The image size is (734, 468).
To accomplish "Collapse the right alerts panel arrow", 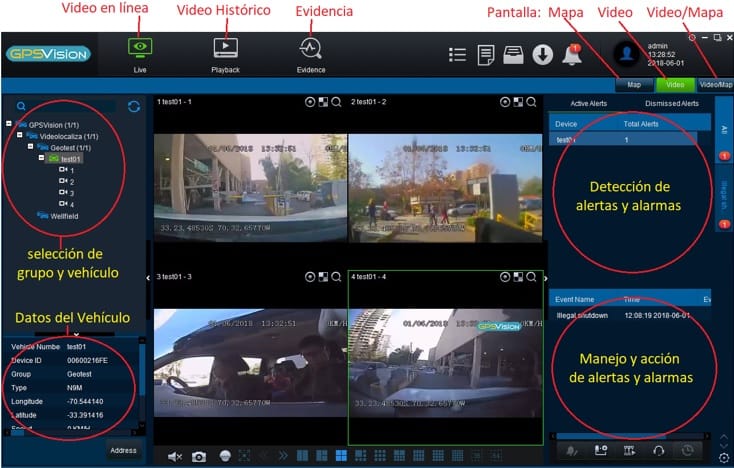I will (x=545, y=278).
